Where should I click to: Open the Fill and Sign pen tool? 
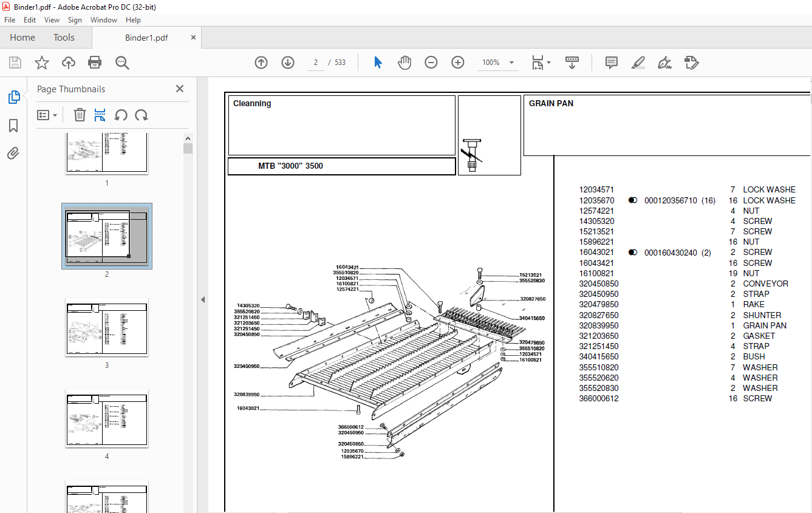[664, 63]
